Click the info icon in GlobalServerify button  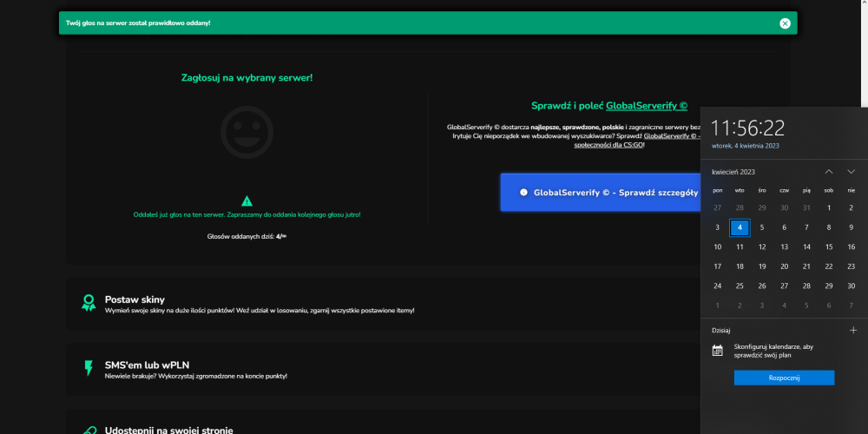click(523, 192)
